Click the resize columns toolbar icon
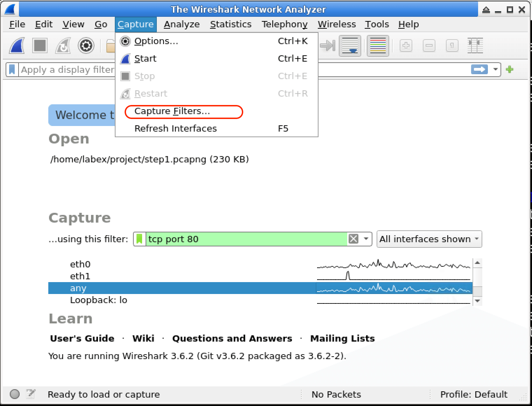The image size is (532, 406). (475, 46)
